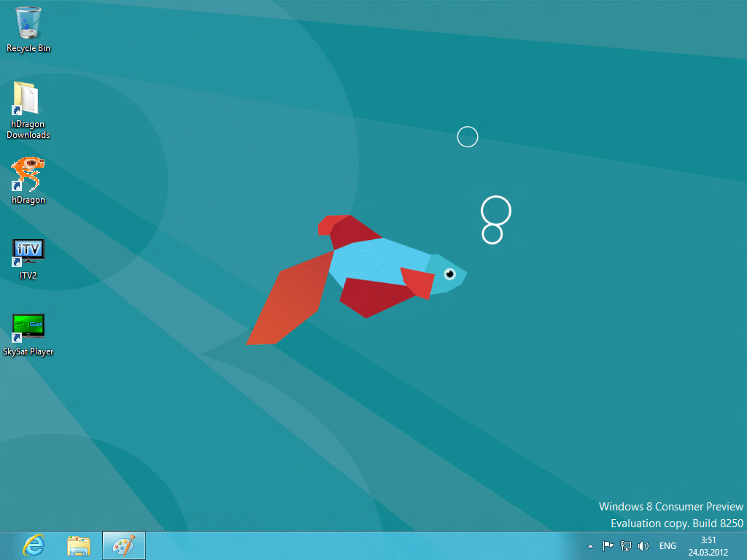
Task: Open Internet Explorer from the taskbar
Action: 34,545
